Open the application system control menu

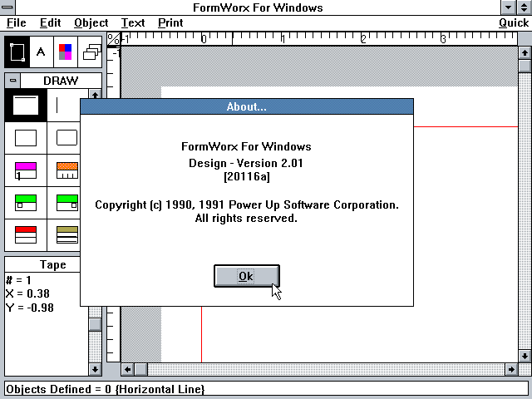click(x=7, y=7)
